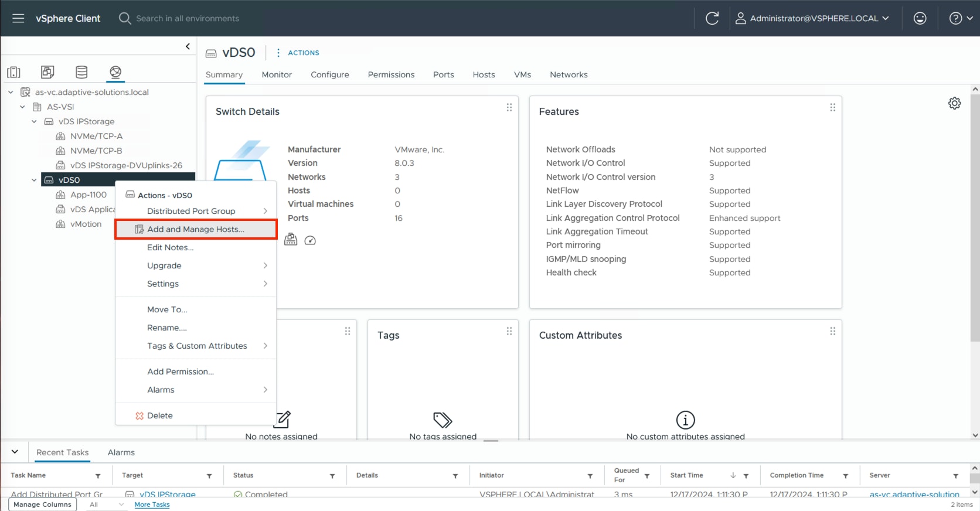Open the Alarms tab in bottom panel
The image size is (980, 511).
point(121,452)
